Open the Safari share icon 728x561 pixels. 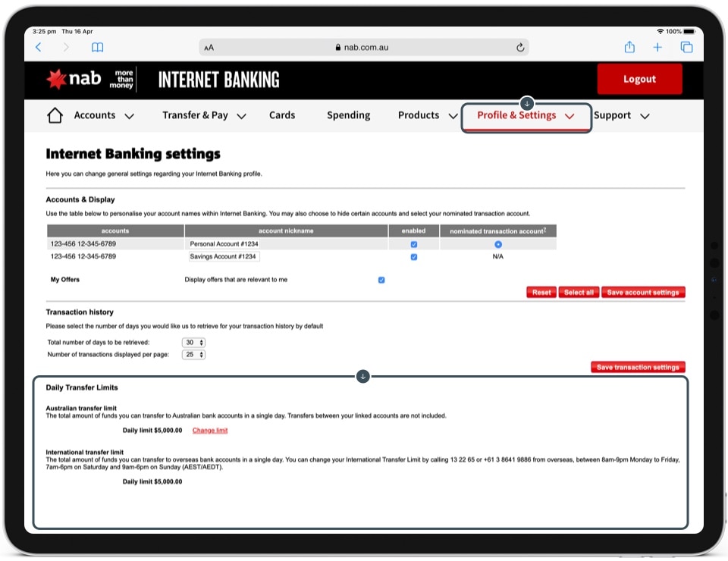[x=629, y=47]
